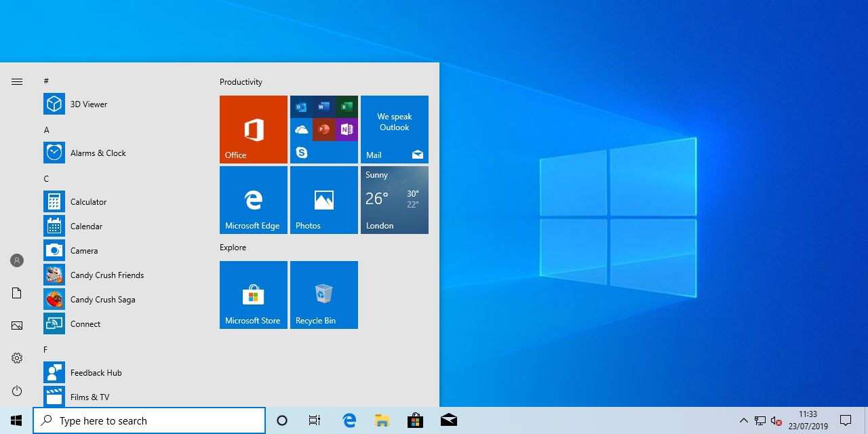
Task: Launch Microsoft Edge from its tile
Action: 253,199
